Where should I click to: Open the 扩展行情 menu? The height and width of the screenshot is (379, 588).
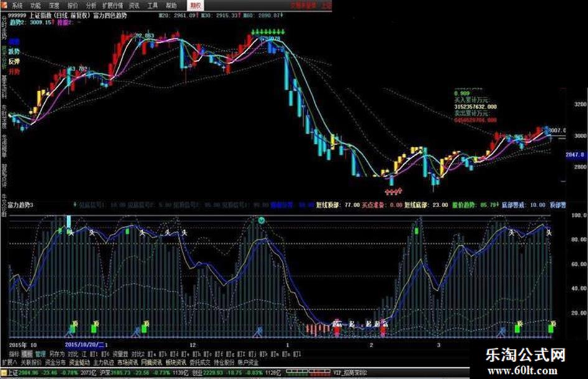pyautogui.click(x=113, y=6)
